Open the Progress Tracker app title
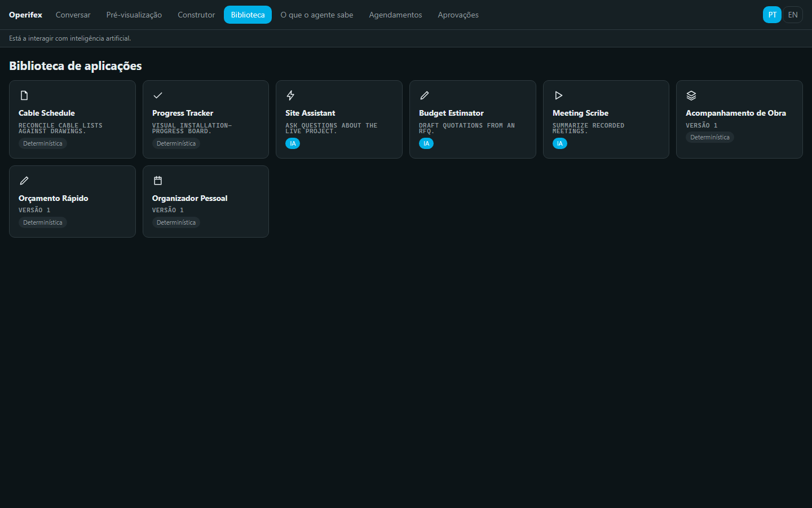Image resolution: width=812 pixels, height=508 pixels. tap(183, 113)
